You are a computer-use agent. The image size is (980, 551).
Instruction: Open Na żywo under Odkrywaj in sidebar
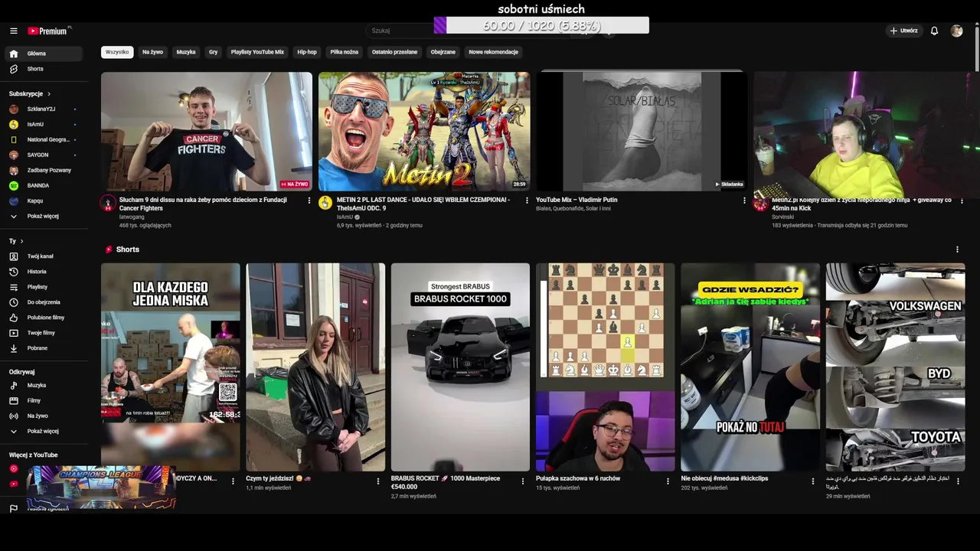(43, 416)
